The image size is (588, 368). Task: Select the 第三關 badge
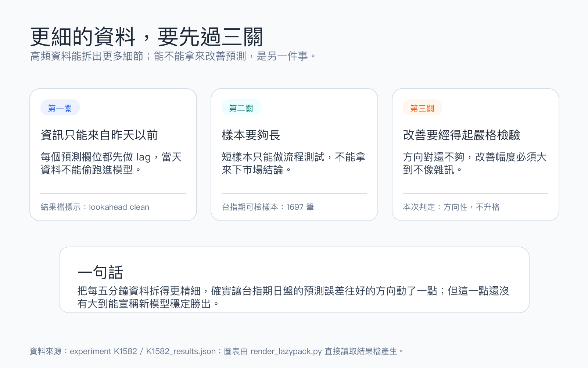click(422, 107)
